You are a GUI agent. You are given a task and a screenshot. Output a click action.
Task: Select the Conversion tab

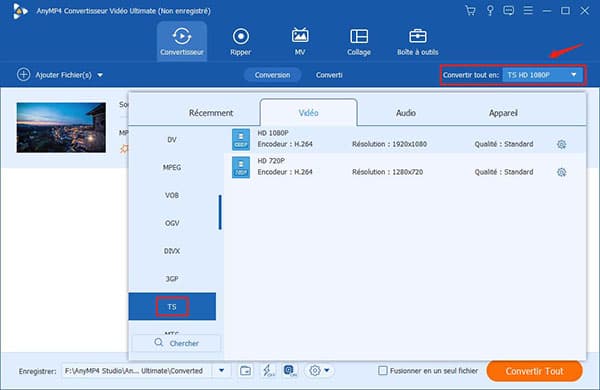point(272,75)
